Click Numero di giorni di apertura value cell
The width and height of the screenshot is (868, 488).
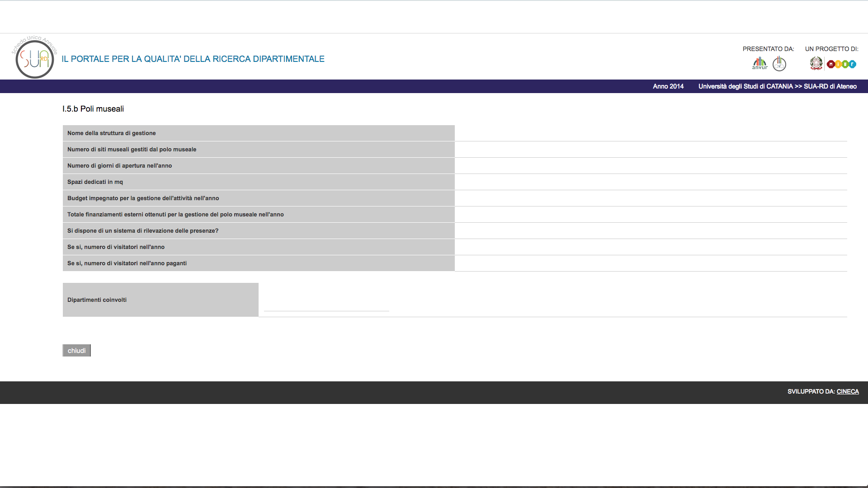pos(651,166)
